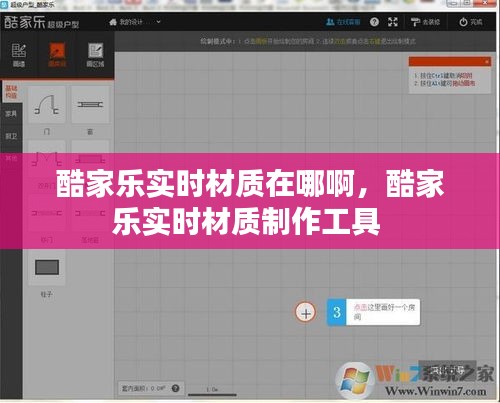
Task: Click the power icon finish button
Action: 471,22
